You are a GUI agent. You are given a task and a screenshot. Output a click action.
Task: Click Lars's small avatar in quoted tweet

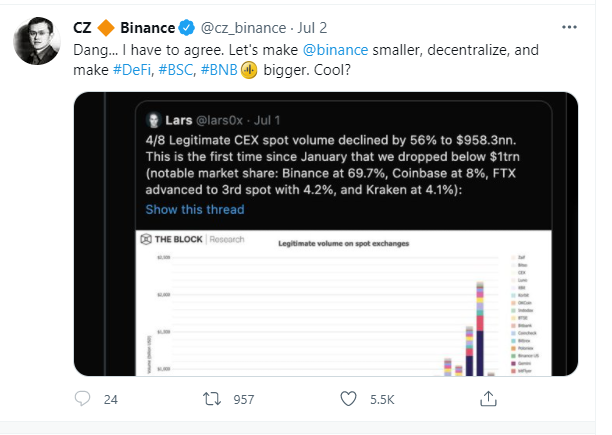pyautogui.click(x=154, y=120)
